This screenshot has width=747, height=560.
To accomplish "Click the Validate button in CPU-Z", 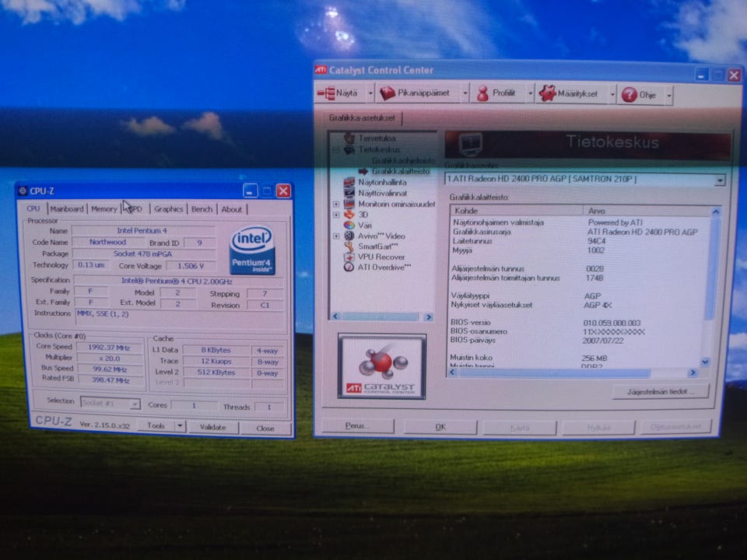I will coord(212,427).
